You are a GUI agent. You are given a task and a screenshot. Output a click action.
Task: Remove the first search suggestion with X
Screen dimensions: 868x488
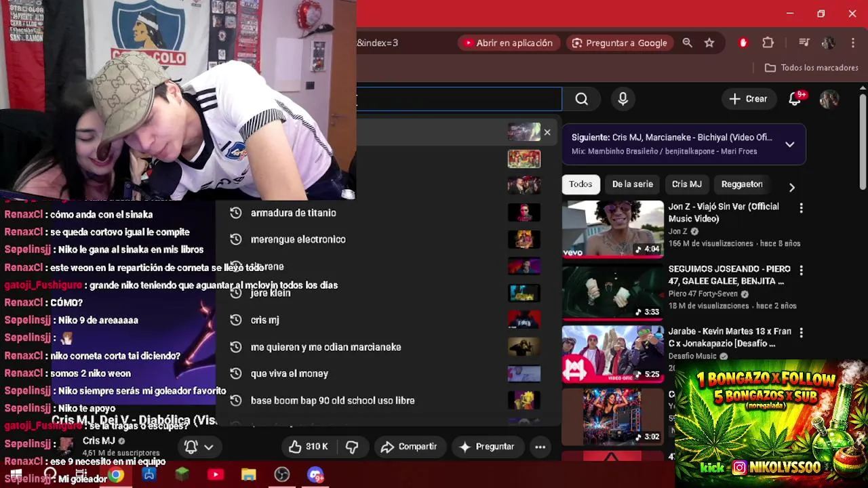[x=547, y=132]
